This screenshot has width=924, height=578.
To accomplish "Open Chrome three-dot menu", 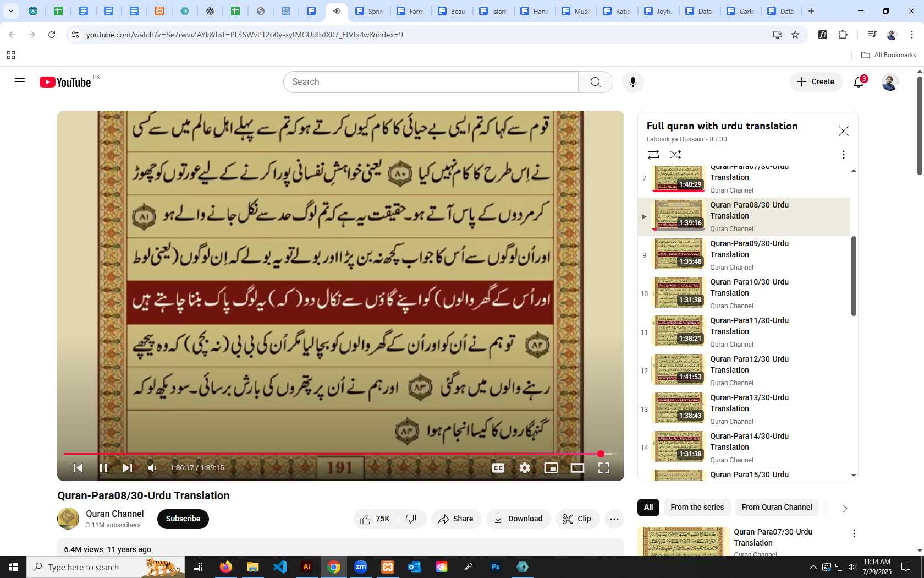I will (x=912, y=35).
